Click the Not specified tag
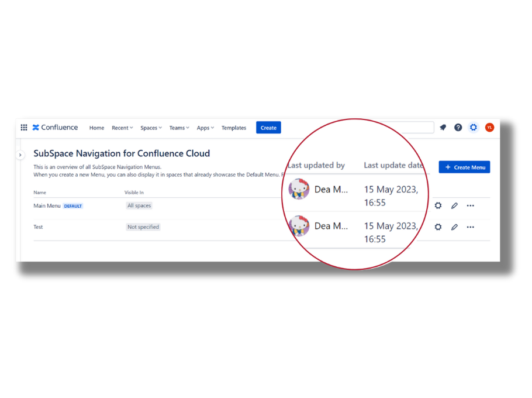This screenshot has height=398, width=532. coord(143,227)
